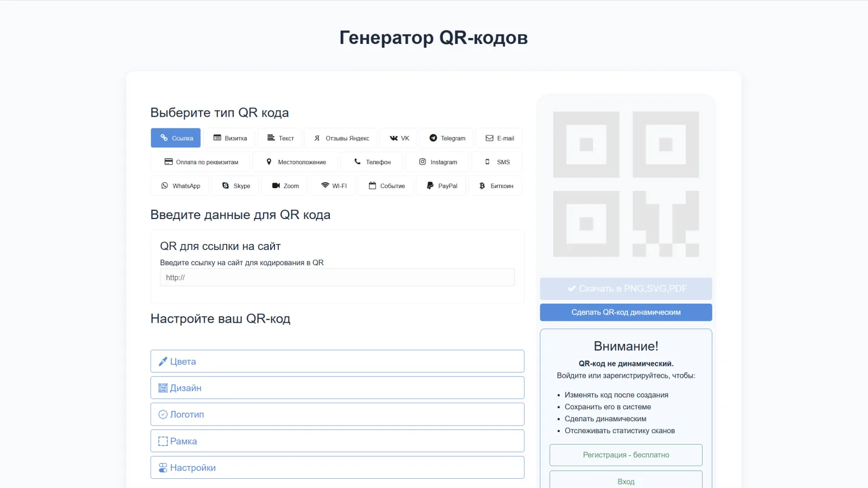Image resolution: width=868 pixels, height=488 pixels.
Task: Choose the Instagram QR code type
Action: tap(437, 162)
